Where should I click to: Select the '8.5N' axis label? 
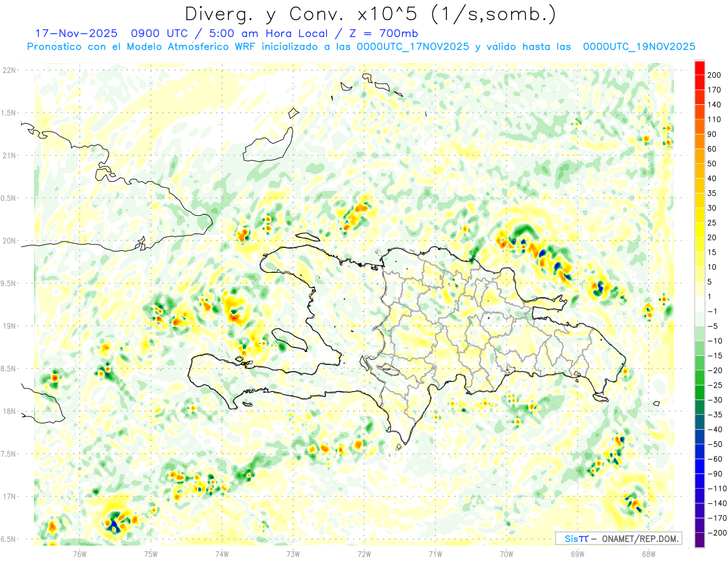point(9,369)
